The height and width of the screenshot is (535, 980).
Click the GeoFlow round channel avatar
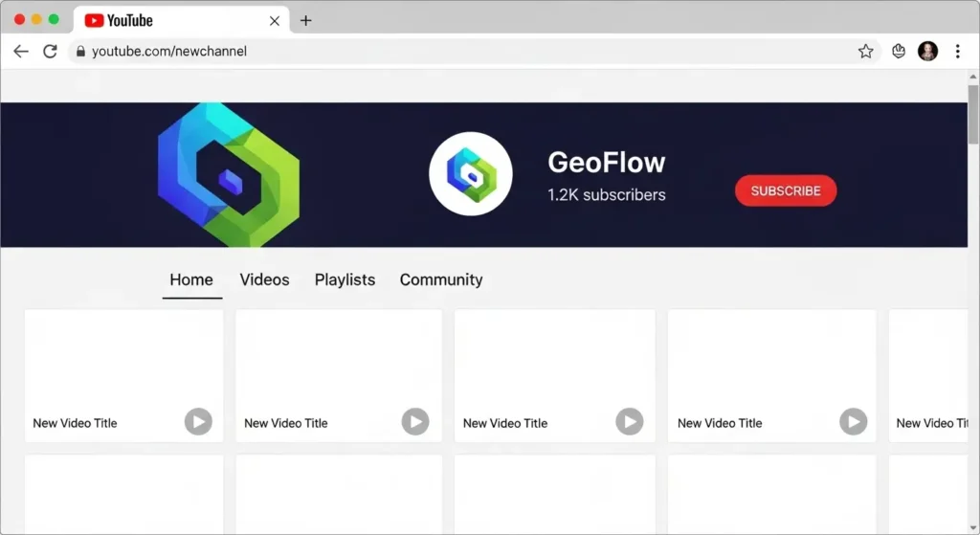[471, 174]
